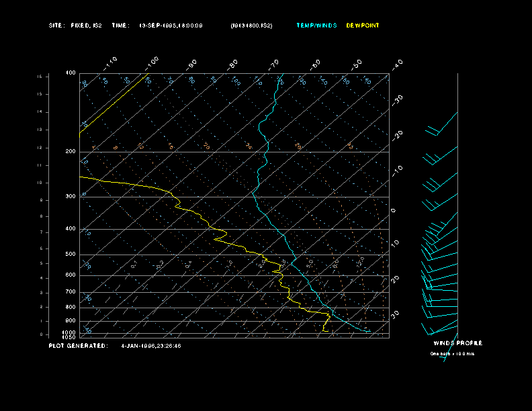Screen dimensions: 532x411
Task: Click the DEWPOINT legend label
Action: (362, 26)
